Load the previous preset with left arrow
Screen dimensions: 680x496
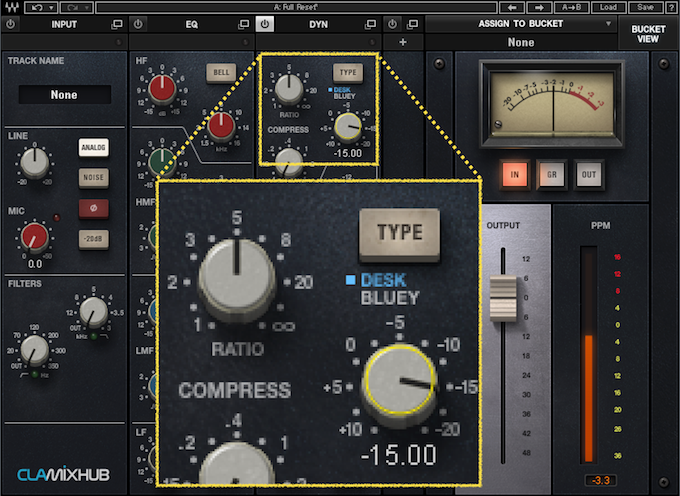[512, 7]
